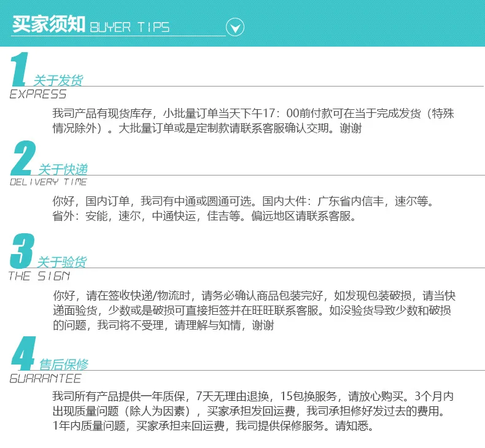Select the 关于快递 section heading
485x448 pixels.
[63, 169]
